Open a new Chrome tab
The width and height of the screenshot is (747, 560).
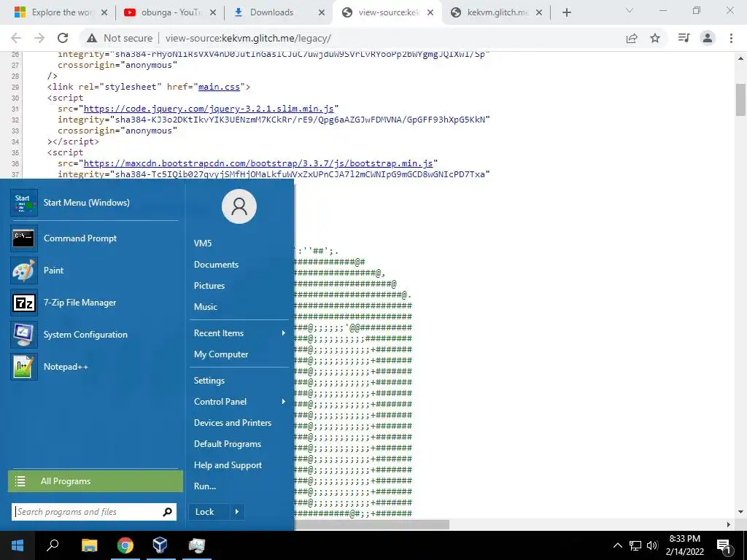[x=566, y=13]
